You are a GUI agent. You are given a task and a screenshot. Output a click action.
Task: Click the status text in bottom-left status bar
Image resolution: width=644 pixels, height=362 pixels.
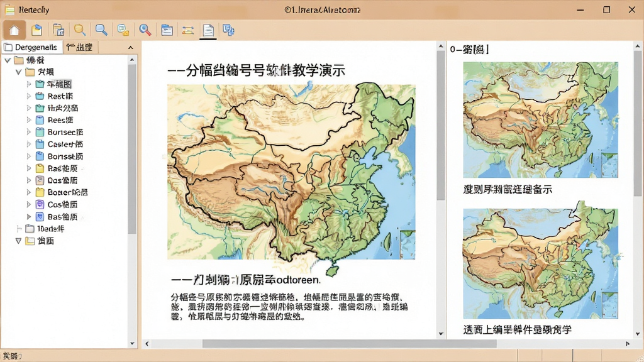[12, 356]
